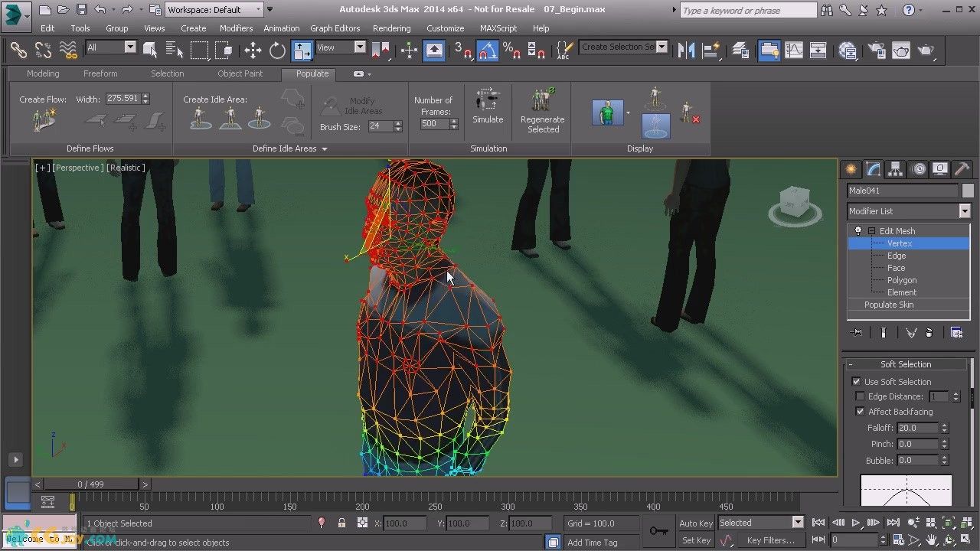Click the Create Flow icon
Image resolution: width=980 pixels, height=551 pixels.
click(x=44, y=119)
